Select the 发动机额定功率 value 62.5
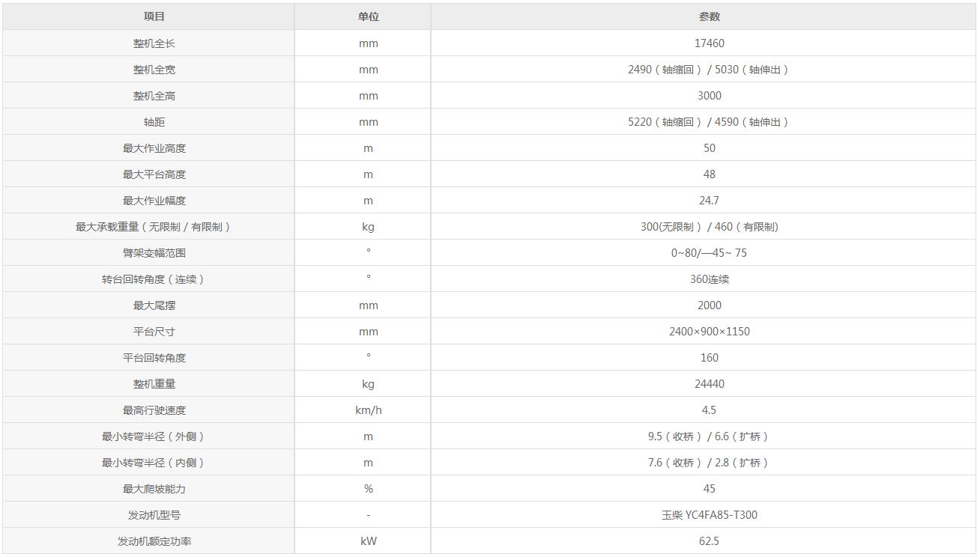 click(709, 541)
